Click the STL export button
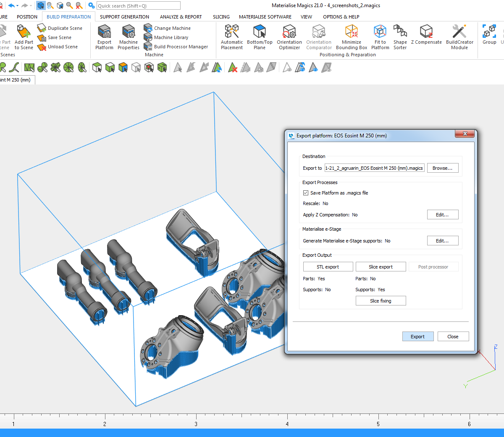Screen dimensions: 504x437 click(x=328, y=267)
